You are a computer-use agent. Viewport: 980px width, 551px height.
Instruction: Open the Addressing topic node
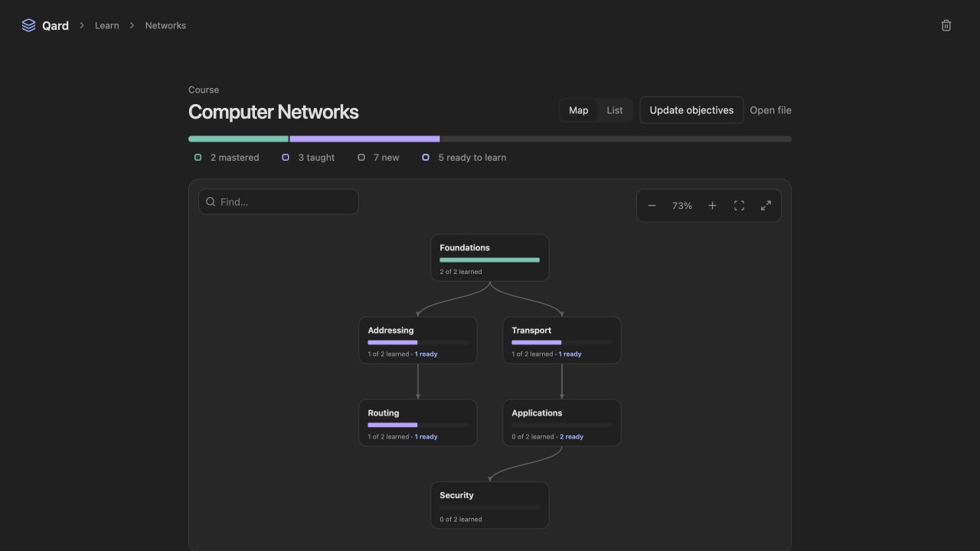click(x=418, y=341)
